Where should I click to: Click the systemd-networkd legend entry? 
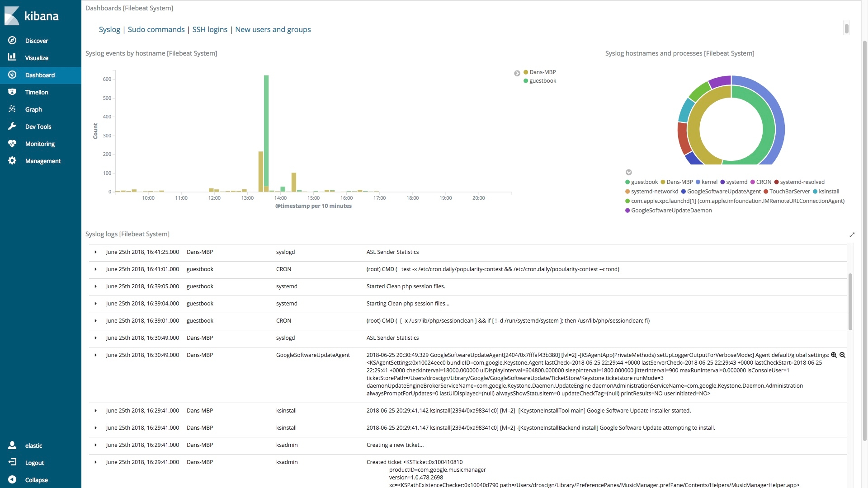(651, 192)
